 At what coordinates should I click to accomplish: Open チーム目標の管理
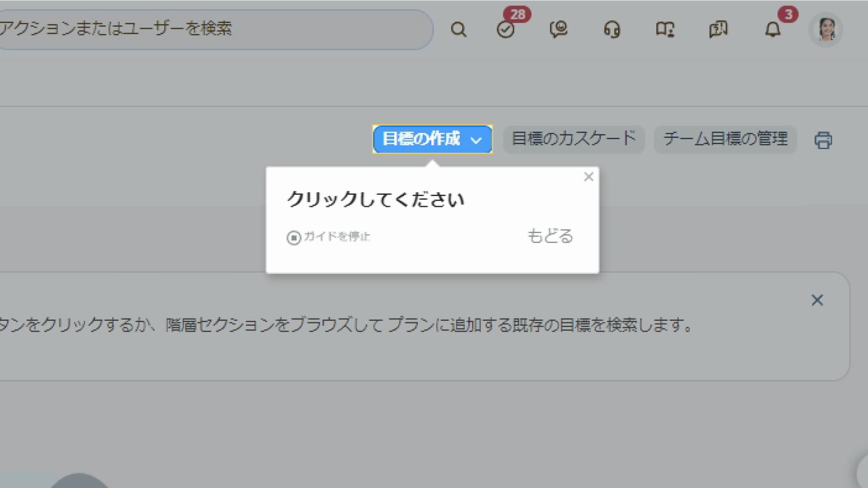pyautogui.click(x=725, y=139)
